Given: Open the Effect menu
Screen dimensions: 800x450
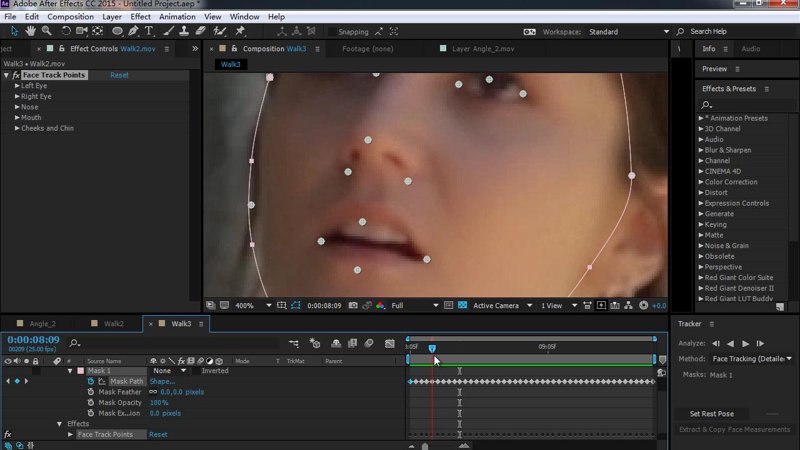Looking at the screenshot, I should coord(140,17).
